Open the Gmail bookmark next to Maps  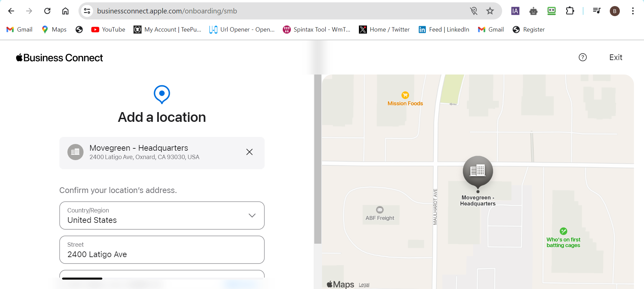point(19,30)
